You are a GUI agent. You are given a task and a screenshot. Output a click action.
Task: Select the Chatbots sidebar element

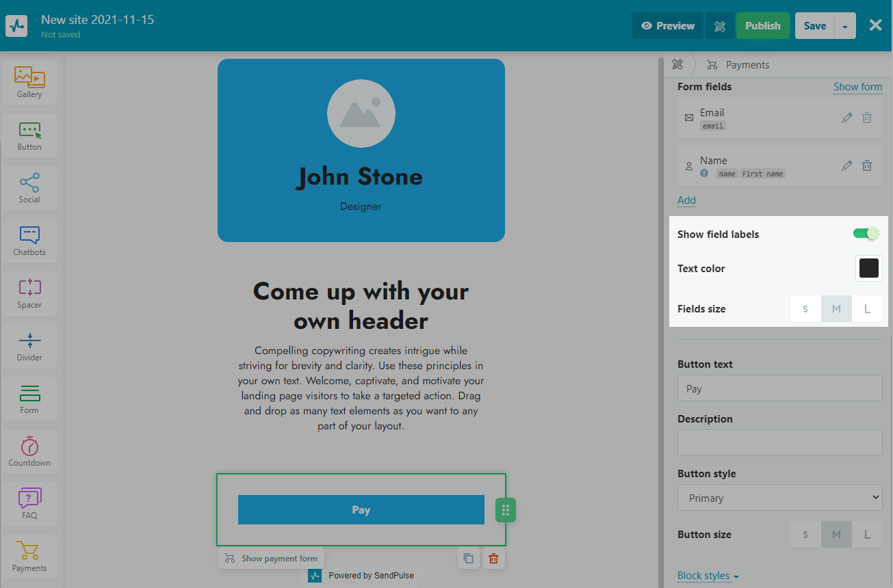[29, 241]
